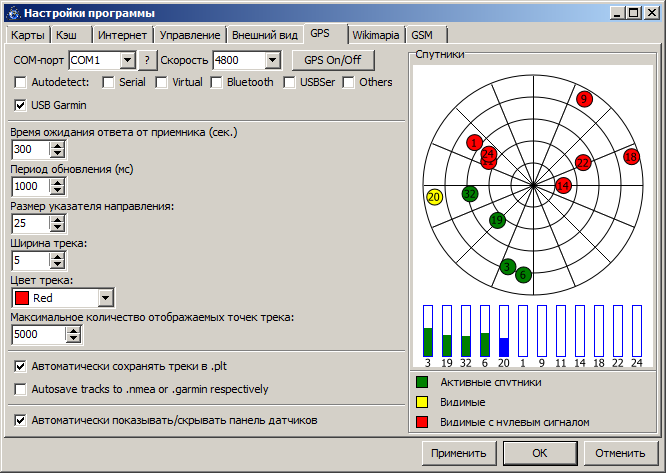Open the COM-порт dropdown list
Screen dimensions: 666x473
[x=127, y=60]
